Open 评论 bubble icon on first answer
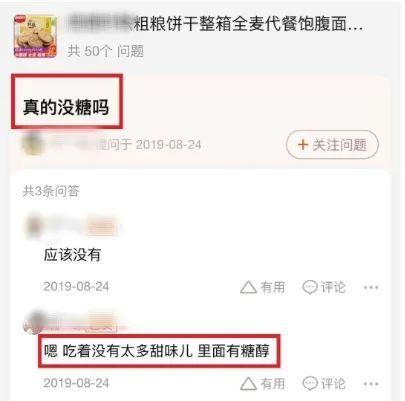This screenshot has width=405, height=401. click(310, 287)
